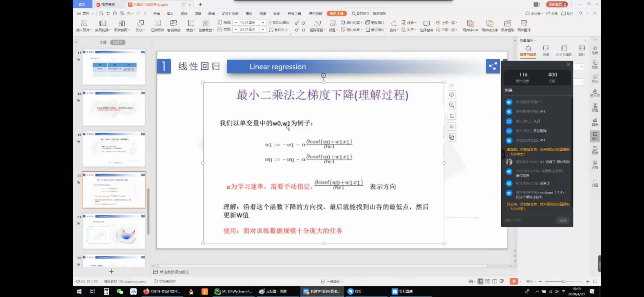Open the Insert (插入) ribbon tab
644x297 pixels.
click(170, 13)
